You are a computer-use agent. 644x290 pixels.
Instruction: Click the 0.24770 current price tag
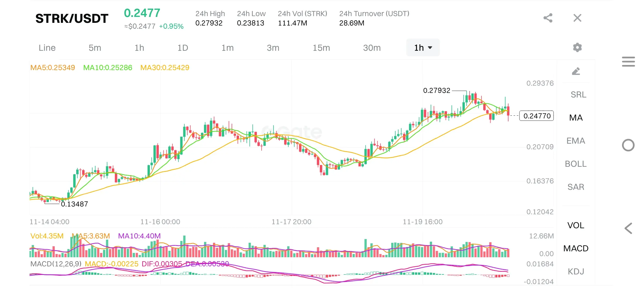click(537, 116)
